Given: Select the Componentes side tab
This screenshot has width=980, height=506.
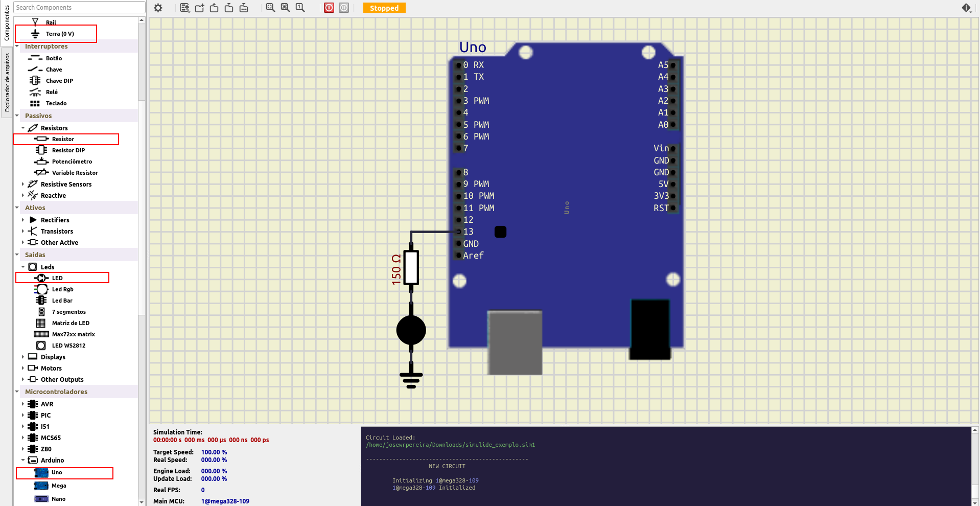Looking at the screenshot, I should click(7, 23).
